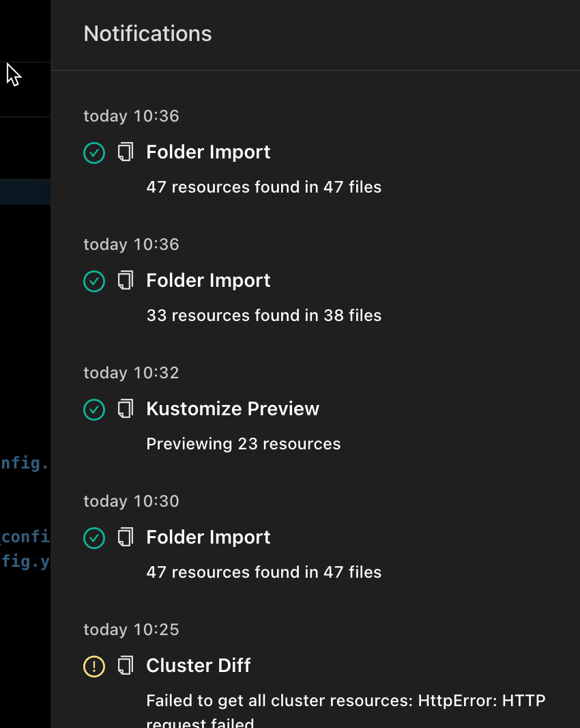This screenshot has height=728, width=580.
Task: Click yellow warning icon for Cluster Diff
Action: (x=94, y=667)
